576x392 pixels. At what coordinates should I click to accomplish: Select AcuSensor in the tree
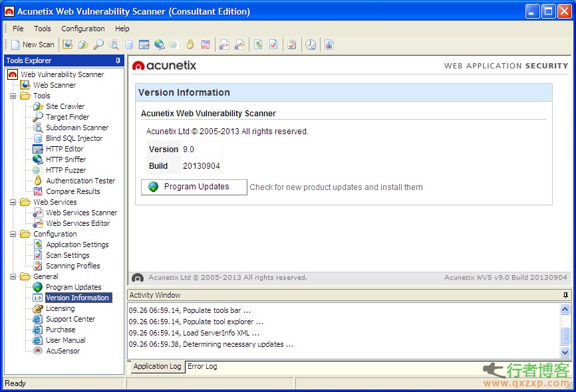[x=63, y=351]
